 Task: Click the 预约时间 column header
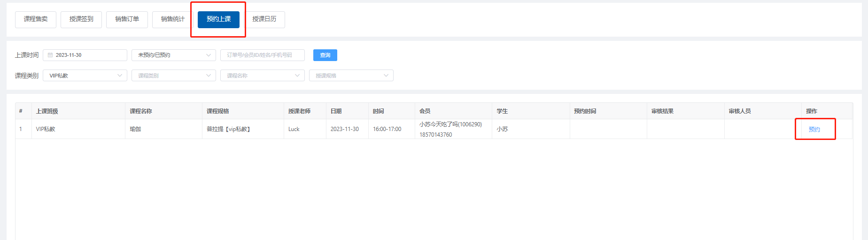point(585,111)
